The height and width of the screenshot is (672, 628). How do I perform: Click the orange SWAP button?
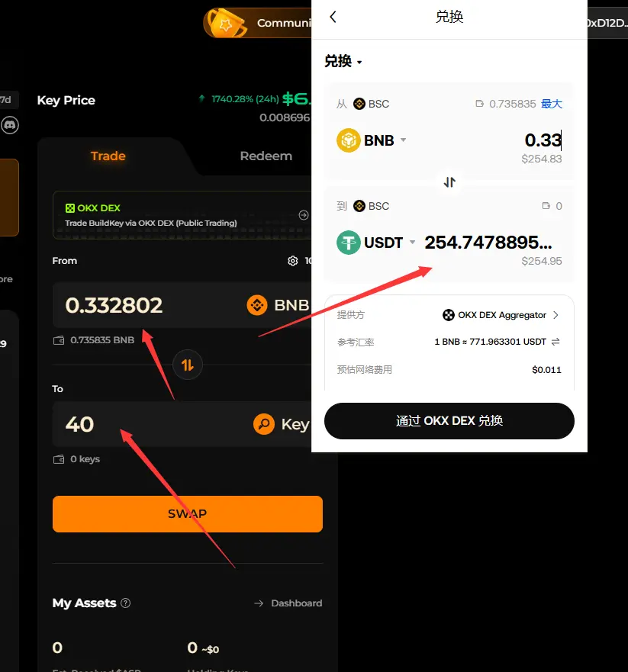187,514
